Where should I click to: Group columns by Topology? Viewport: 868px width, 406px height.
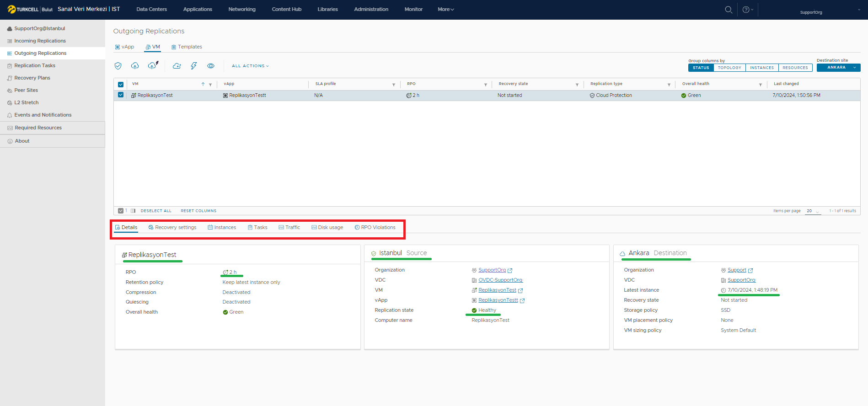729,68
